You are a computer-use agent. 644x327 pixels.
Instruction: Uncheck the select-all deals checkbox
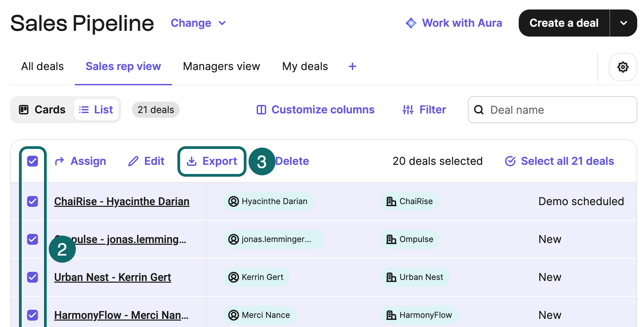[x=33, y=161]
